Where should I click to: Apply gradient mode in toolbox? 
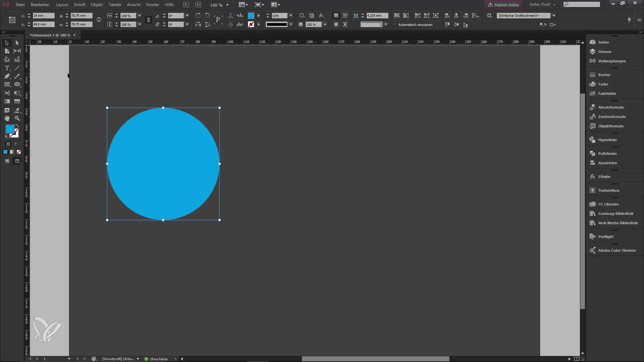point(12,152)
